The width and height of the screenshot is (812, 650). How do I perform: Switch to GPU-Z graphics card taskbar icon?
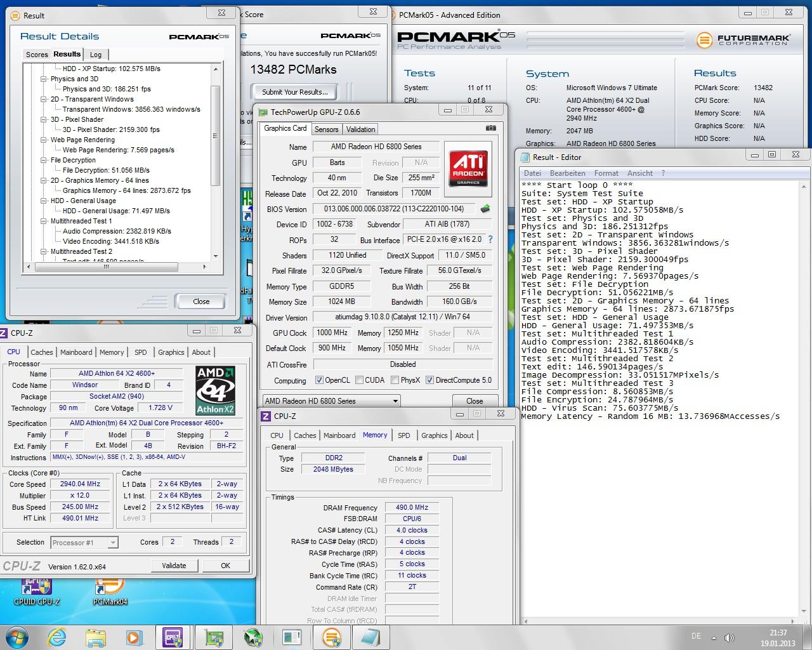tap(213, 637)
